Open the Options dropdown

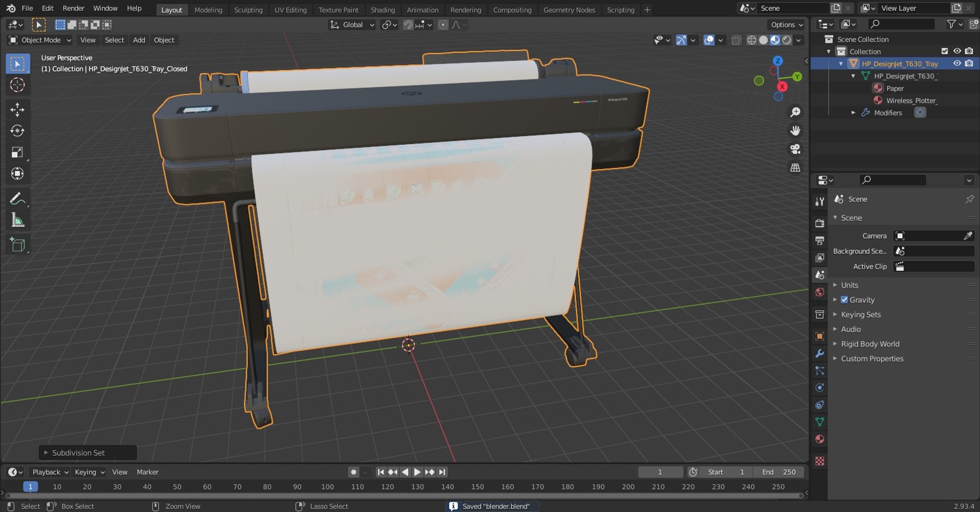click(787, 24)
